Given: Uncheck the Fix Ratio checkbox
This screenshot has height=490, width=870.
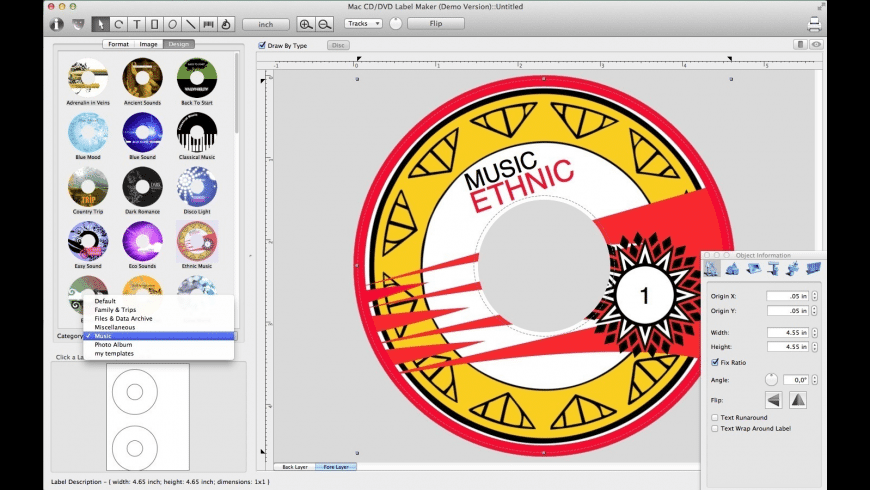Looking at the screenshot, I should pyautogui.click(x=714, y=362).
